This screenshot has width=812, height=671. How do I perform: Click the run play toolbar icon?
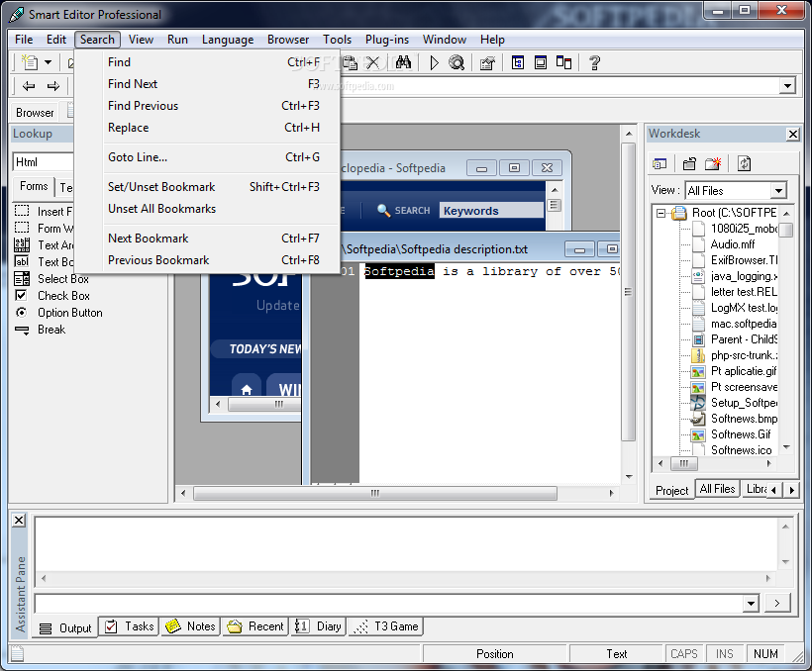pos(434,62)
